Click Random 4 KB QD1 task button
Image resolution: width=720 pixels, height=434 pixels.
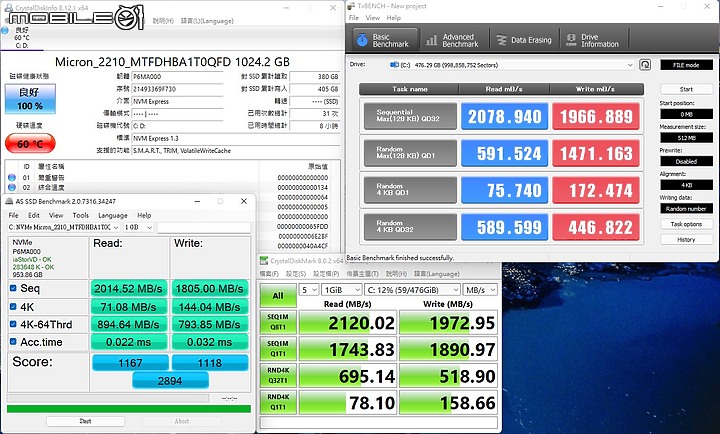point(410,190)
